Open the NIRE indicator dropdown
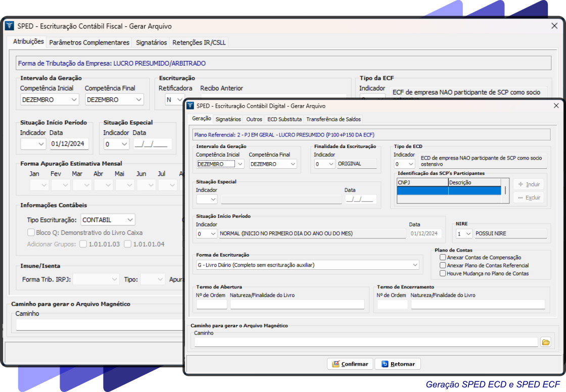 (x=468, y=234)
